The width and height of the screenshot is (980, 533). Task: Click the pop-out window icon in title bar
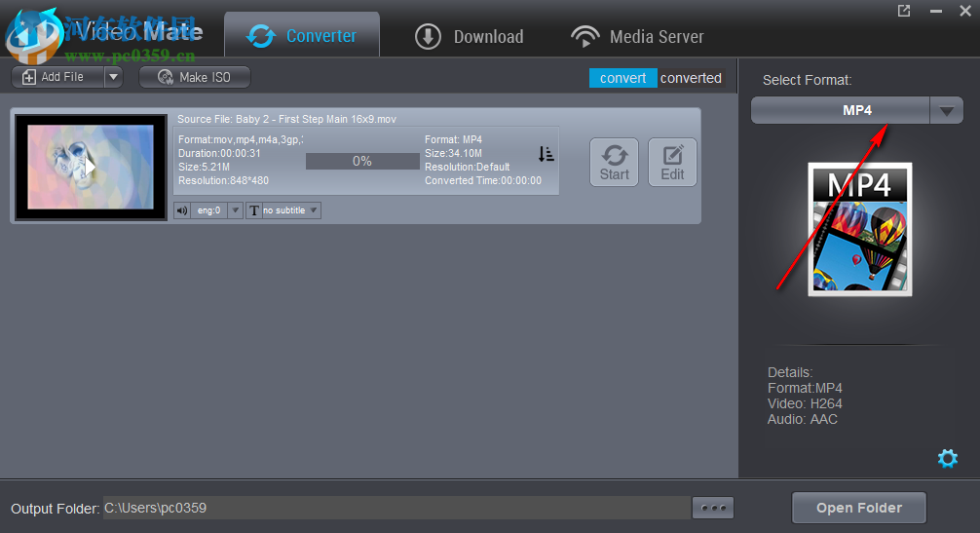pyautogui.click(x=904, y=11)
